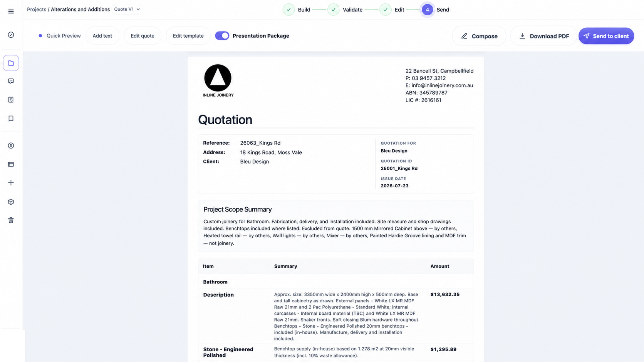Screen dimensions: 644x362
Task: Click the quotation ID 26001_Kings Rd
Action: (399, 168)
